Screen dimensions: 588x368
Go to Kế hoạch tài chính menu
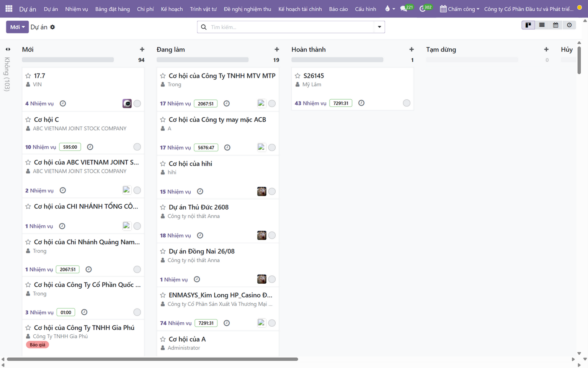tap(300, 9)
